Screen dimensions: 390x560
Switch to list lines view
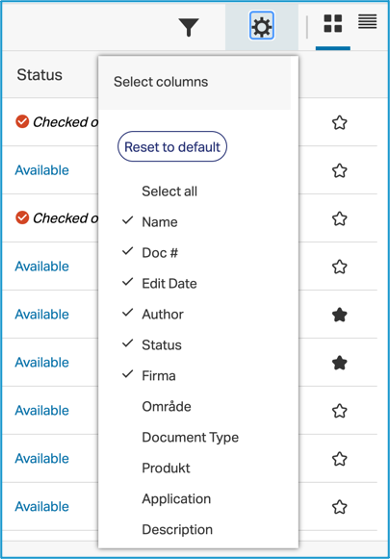(x=368, y=21)
